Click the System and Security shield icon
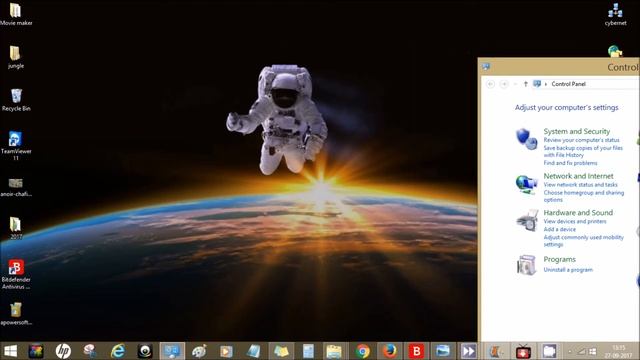The image size is (640, 360). [526, 139]
